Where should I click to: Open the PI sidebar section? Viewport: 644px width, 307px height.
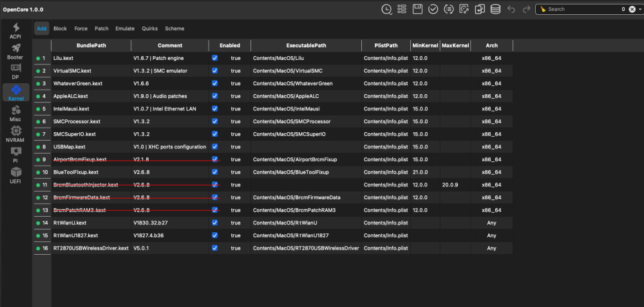pyautogui.click(x=15, y=154)
